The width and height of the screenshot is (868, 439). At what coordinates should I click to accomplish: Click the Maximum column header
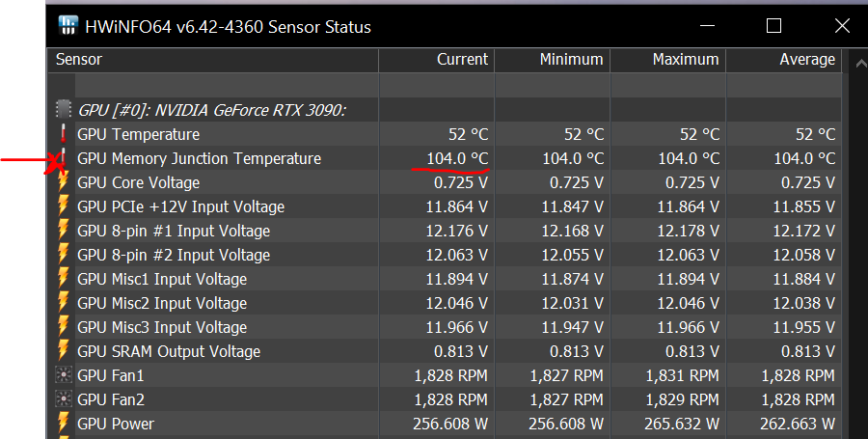tap(668, 60)
